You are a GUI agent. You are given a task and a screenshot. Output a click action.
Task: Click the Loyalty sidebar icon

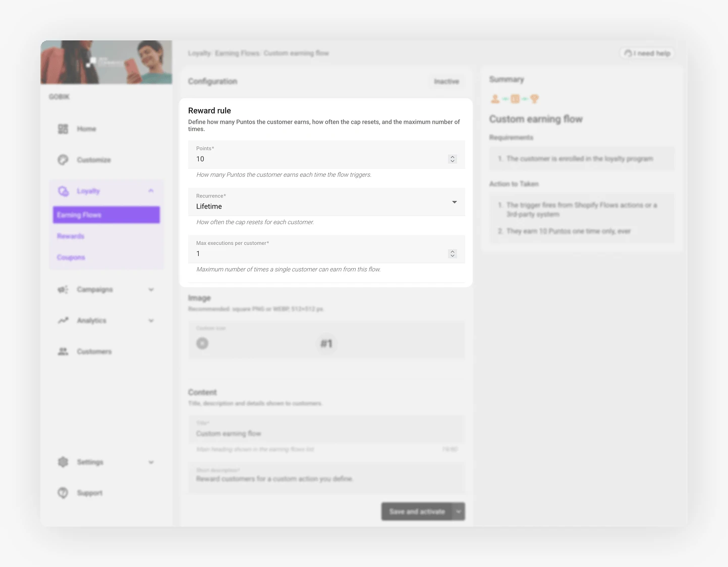(63, 191)
